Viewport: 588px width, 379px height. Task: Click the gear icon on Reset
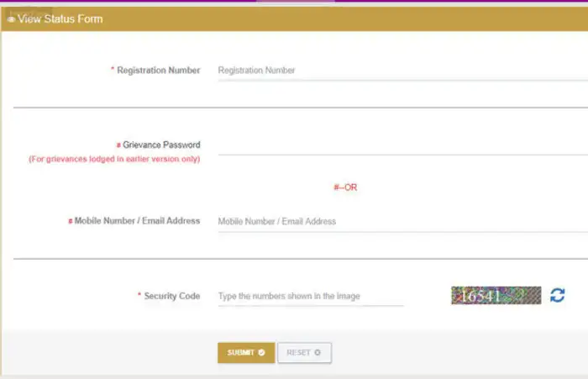pos(318,353)
